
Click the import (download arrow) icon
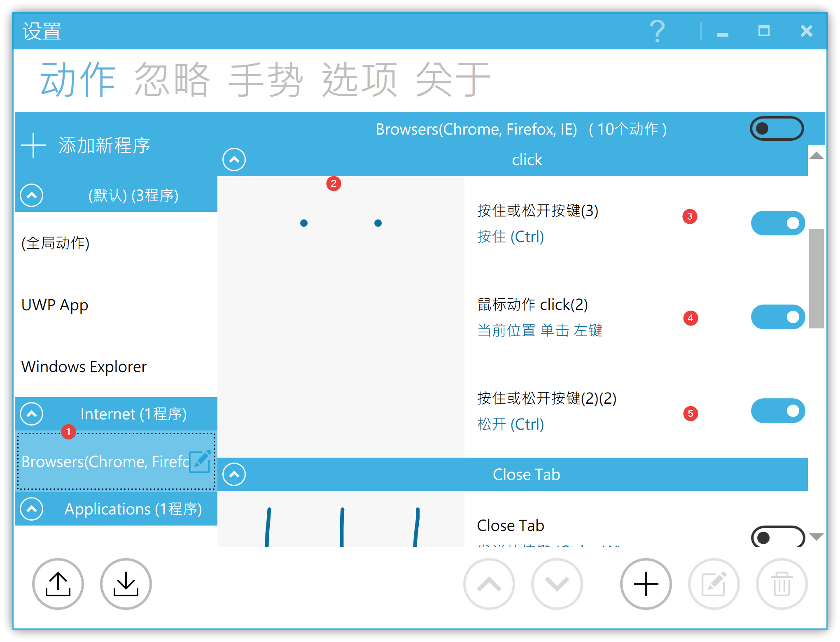[126, 584]
